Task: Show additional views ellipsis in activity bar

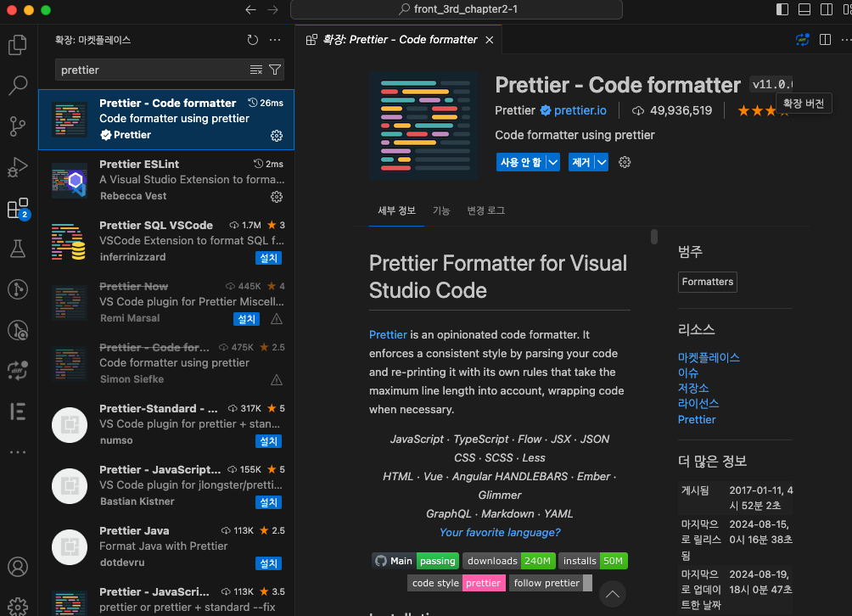Action: click(x=17, y=452)
